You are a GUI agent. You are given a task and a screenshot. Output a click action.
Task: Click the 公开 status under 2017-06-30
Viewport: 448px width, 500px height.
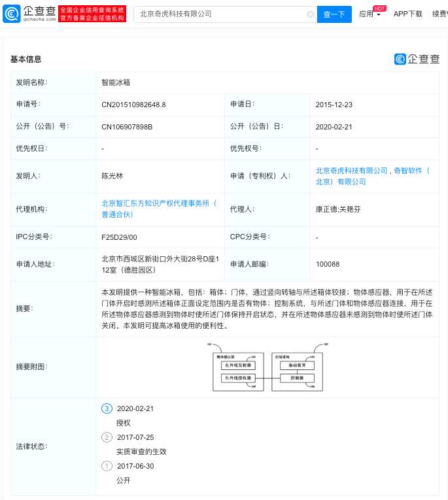123,480
